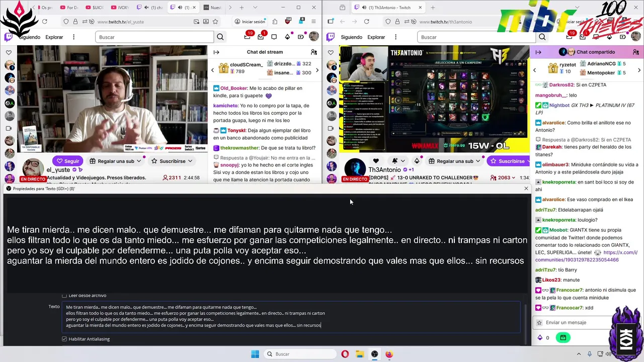
Task: Open Bits diamond icon in left window header
Action: (287, 37)
